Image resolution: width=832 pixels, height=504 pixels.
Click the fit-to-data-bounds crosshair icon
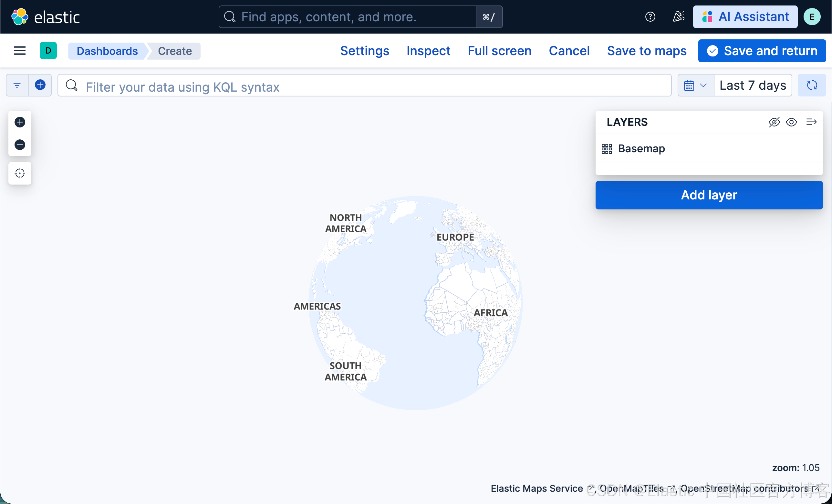click(x=20, y=173)
